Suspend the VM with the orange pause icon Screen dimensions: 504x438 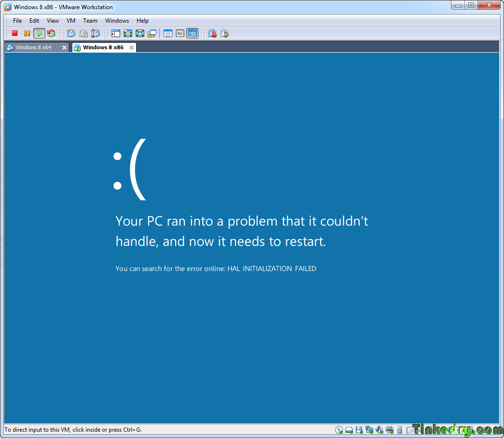tap(27, 33)
